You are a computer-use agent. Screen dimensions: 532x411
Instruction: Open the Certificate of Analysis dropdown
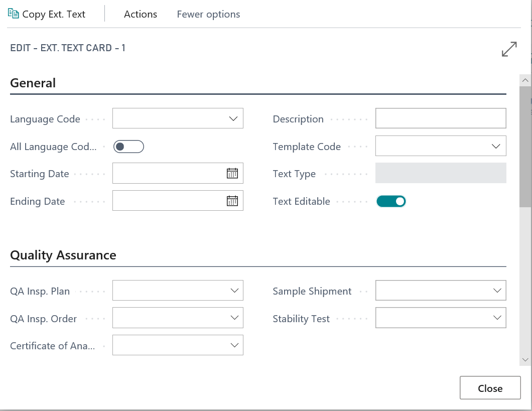click(178, 345)
